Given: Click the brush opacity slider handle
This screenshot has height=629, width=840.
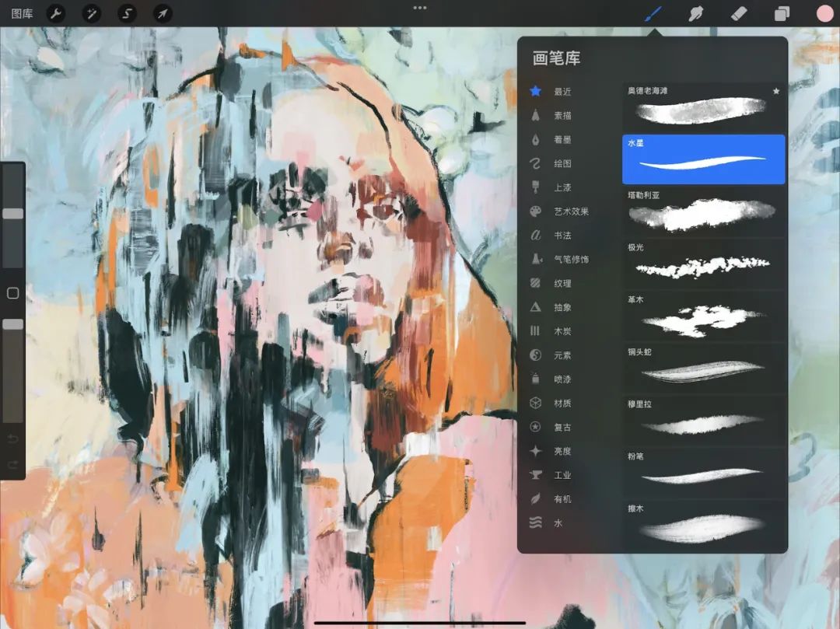Looking at the screenshot, I should click(13, 324).
